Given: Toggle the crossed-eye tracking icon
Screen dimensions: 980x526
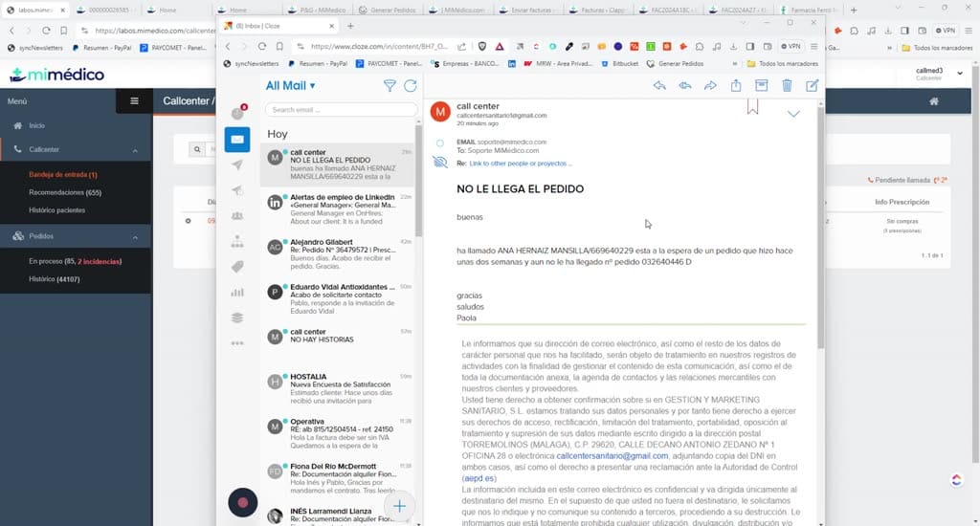Looking at the screenshot, I should [440, 163].
